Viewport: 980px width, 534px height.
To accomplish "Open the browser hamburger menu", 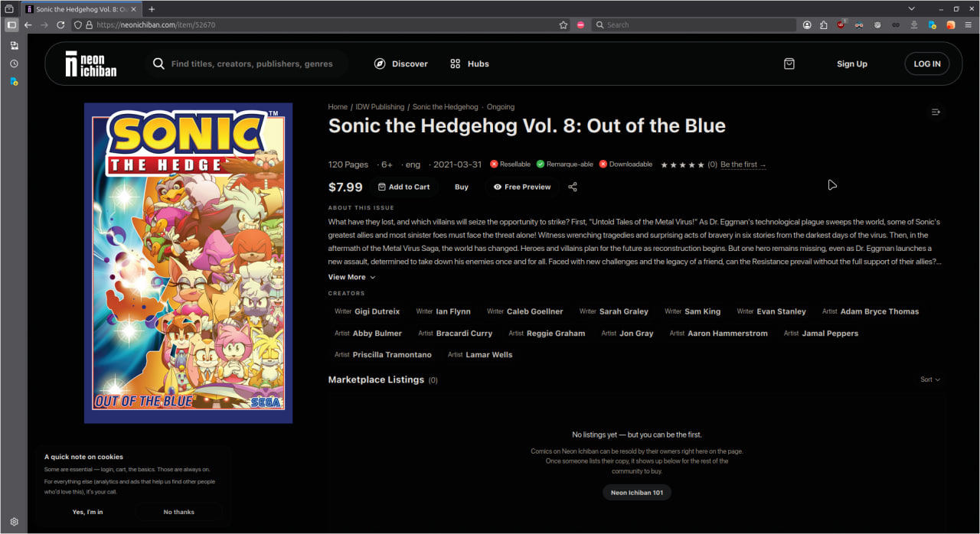I will 968,24.
